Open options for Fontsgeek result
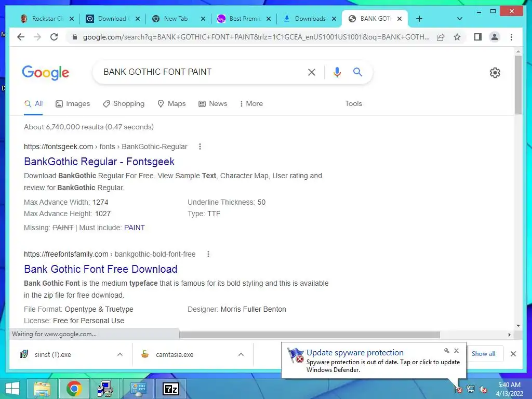The height and width of the screenshot is (399, 532). (x=200, y=147)
